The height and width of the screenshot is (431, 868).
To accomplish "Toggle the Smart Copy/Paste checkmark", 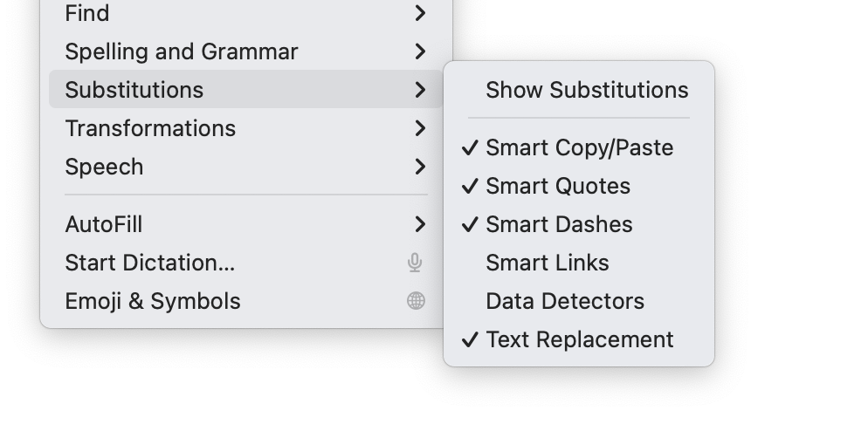I will (x=471, y=148).
